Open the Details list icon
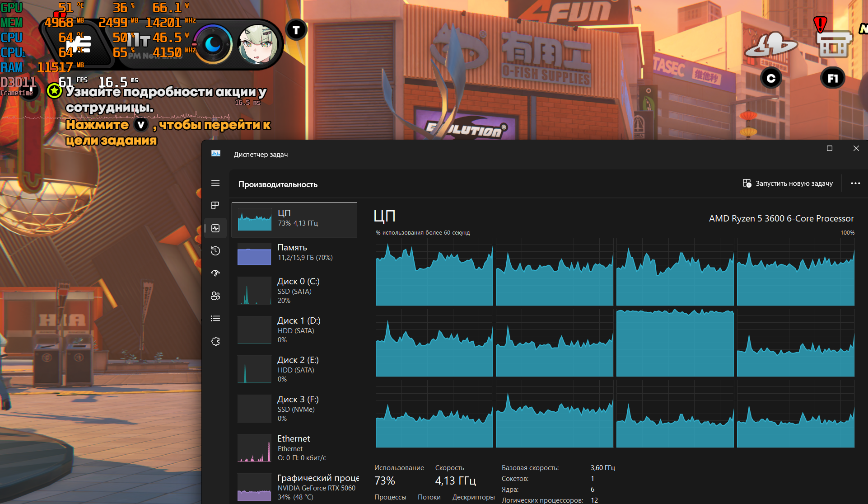Image resolution: width=868 pixels, height=504 pixels. [215, 318]
